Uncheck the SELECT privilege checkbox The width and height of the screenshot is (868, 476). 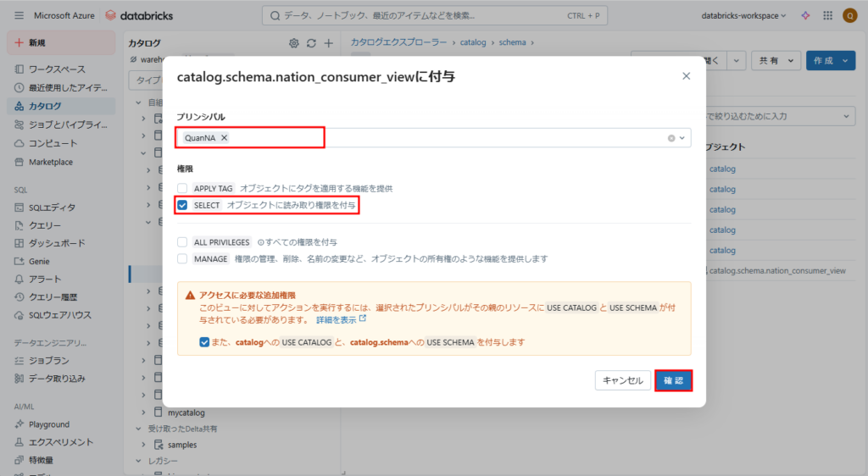(182, 206)
